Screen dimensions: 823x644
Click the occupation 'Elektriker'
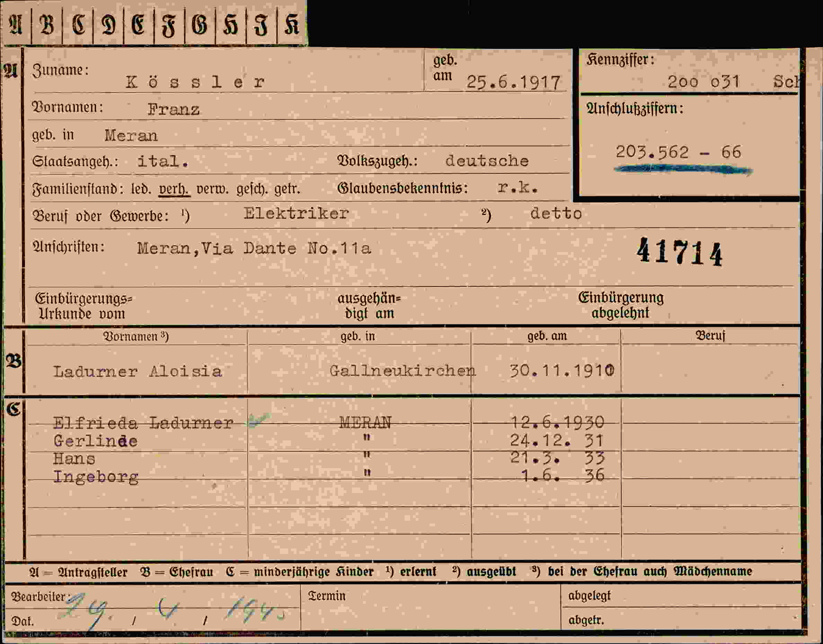point(296,214)
